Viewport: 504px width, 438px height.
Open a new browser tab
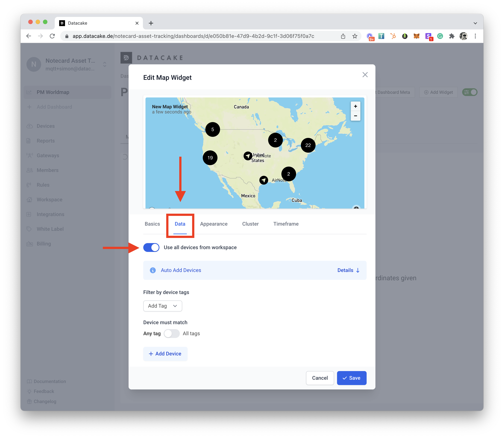coord(151,23)
